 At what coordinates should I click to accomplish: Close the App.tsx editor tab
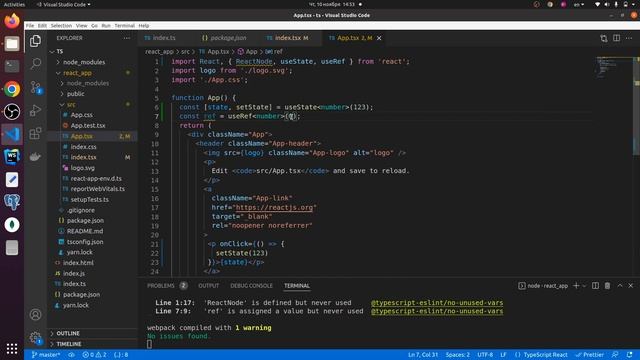[379, 38]
